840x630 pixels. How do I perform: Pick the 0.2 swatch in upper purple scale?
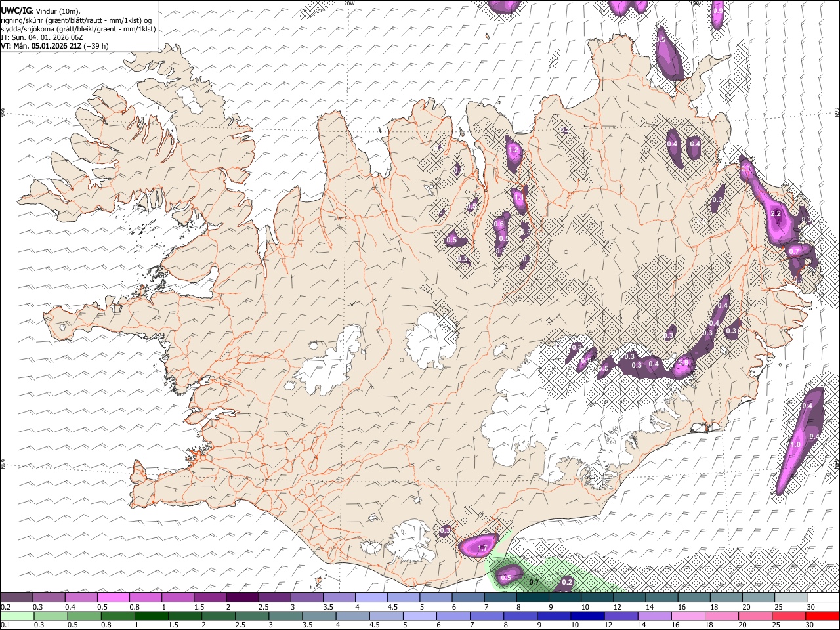16,598
